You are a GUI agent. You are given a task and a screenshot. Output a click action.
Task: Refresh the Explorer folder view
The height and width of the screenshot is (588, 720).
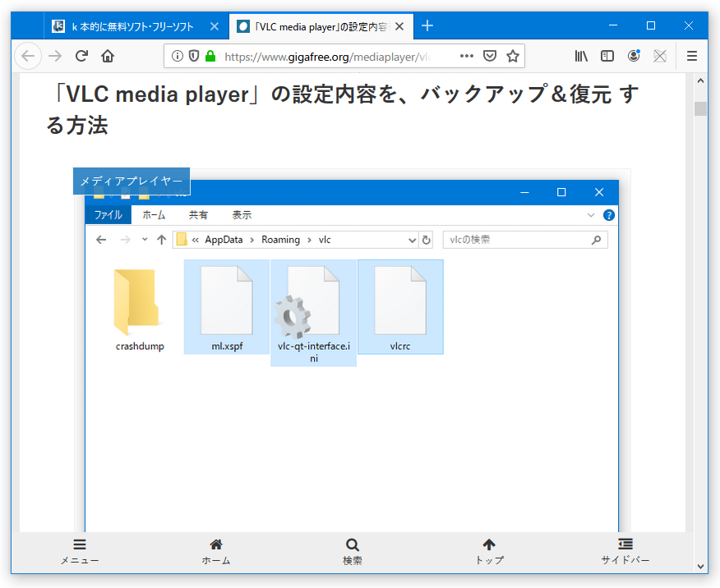[426, 240]
